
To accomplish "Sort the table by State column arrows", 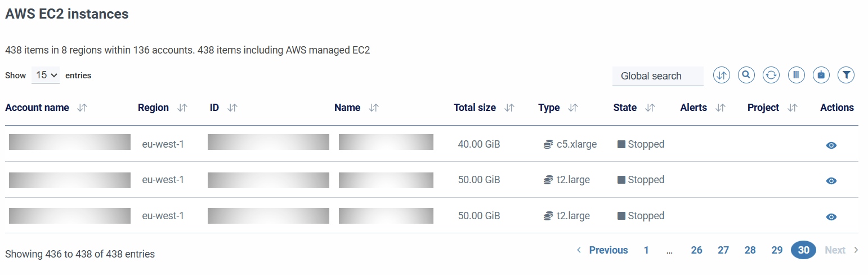I will [x=650, y=108].
